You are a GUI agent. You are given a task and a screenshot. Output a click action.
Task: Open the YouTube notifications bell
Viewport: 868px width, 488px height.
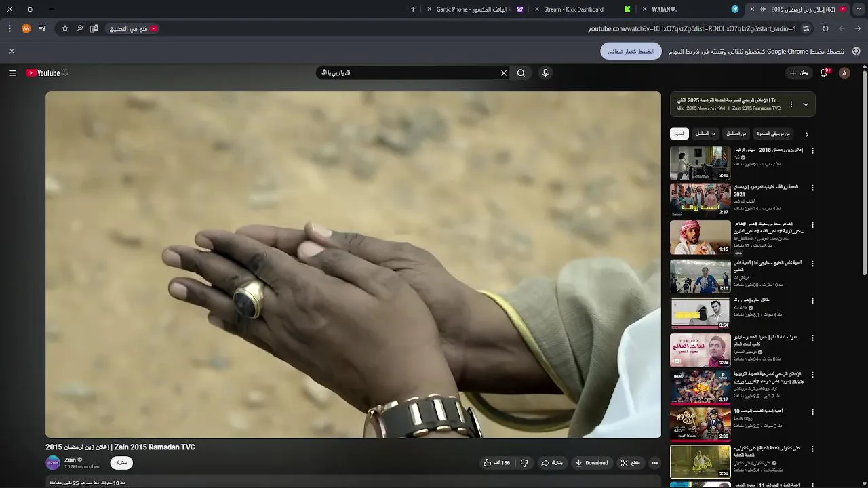pyautogui.click(x=824, y=73)
